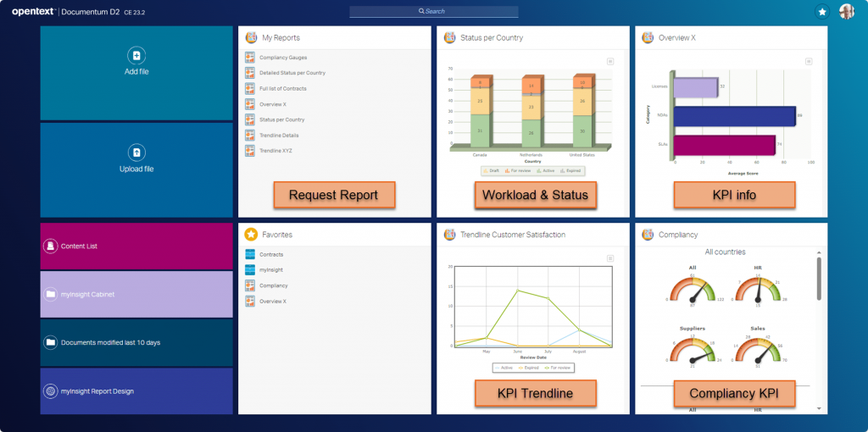Open the user profile avatar

(847, 11)
